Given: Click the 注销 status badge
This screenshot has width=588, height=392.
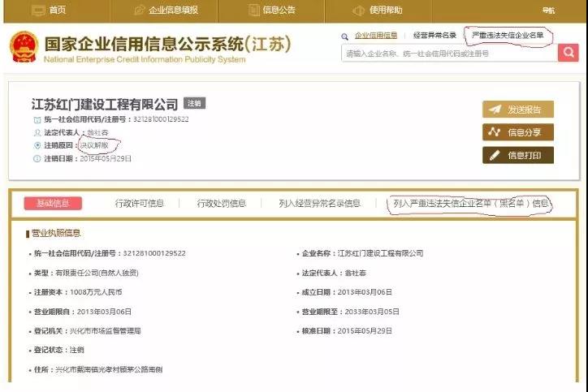Looking at the screenshot, I should 195,104.
